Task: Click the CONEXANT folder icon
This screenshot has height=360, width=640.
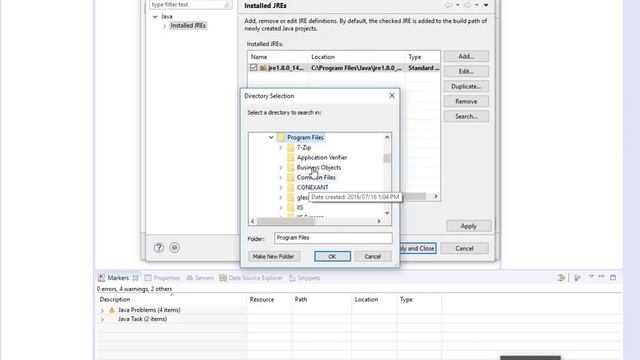Action: click(x=290, y=187)
